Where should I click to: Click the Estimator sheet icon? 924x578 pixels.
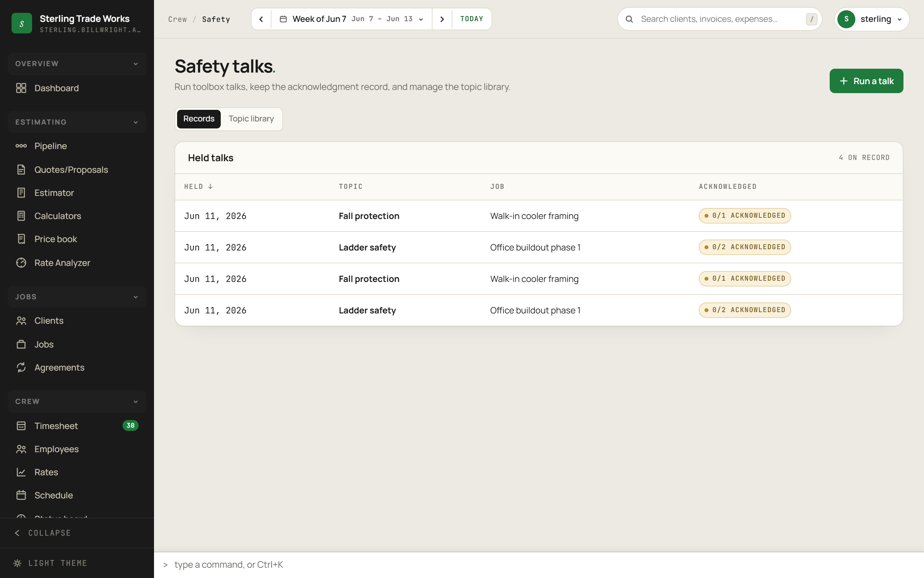(x=21, y=193)
